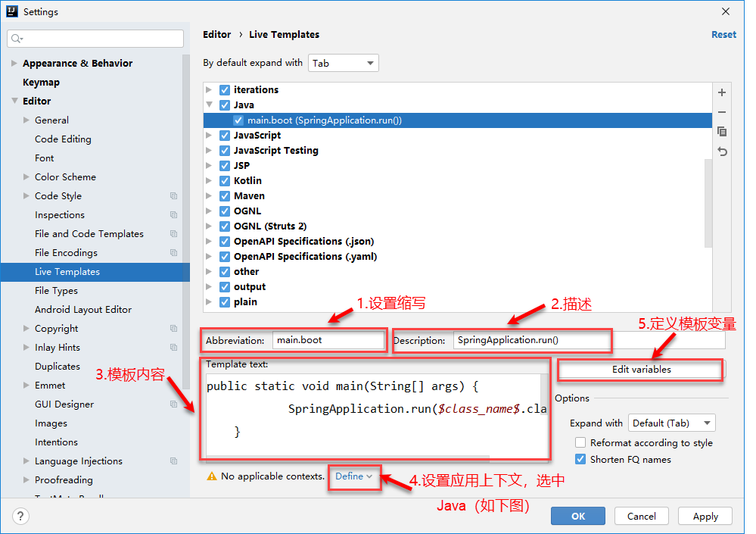Uncheck the Shorten FQ names checkbox
The width and height of the screenshot is (756, 534).
[x=580, y=459]
